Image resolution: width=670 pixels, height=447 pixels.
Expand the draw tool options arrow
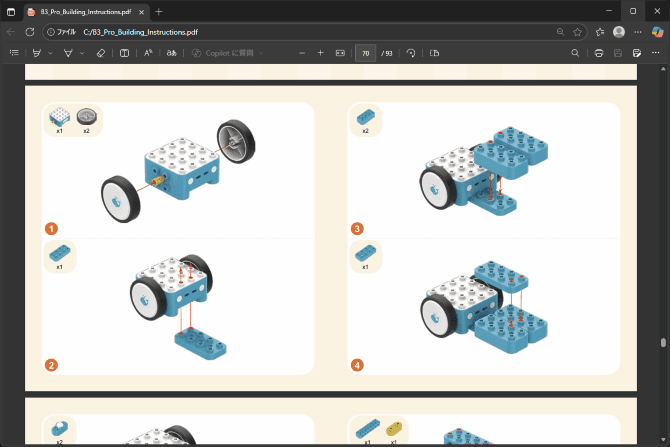point(82,52)
